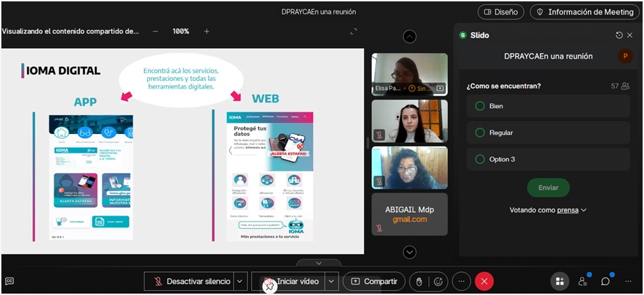Open video options arrow beside Iniciar vídeo
Screen dimensions: 644x295
point(331,281)
